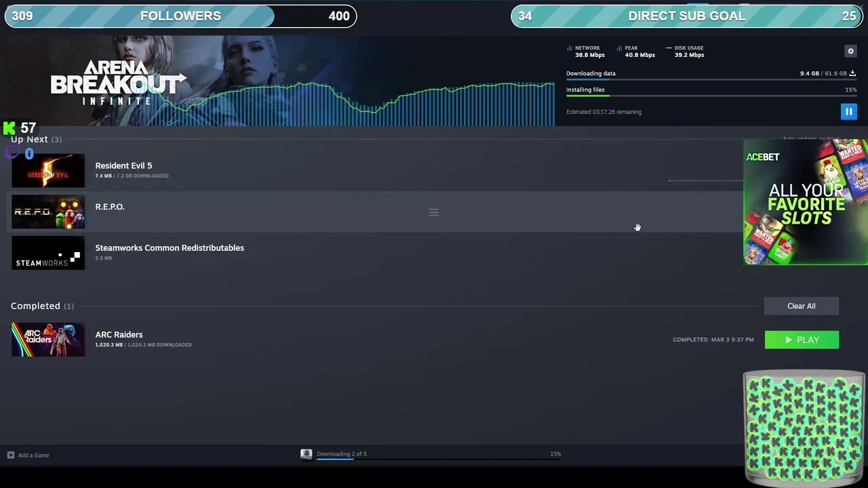Click the Add a Game plus icon
Viewport: 868px width, 488px height.
[x=10, y=455]
